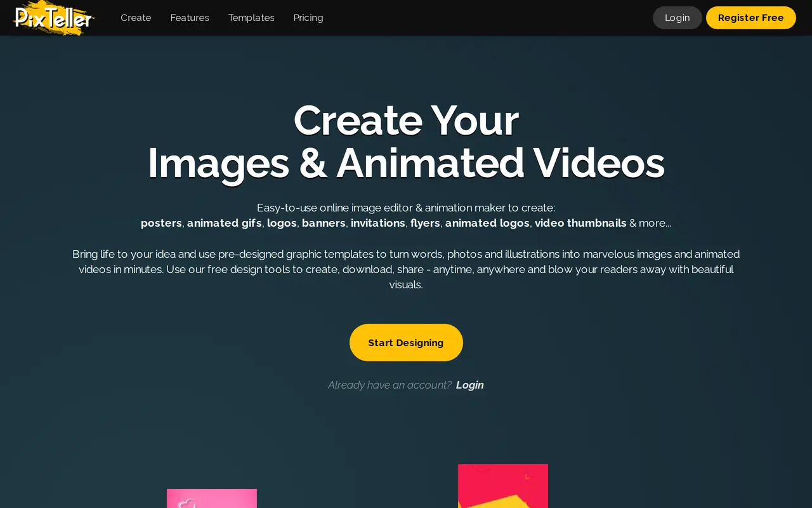812x508 pixels.
Task: Open the Create menu
Action: click(136, 18)
